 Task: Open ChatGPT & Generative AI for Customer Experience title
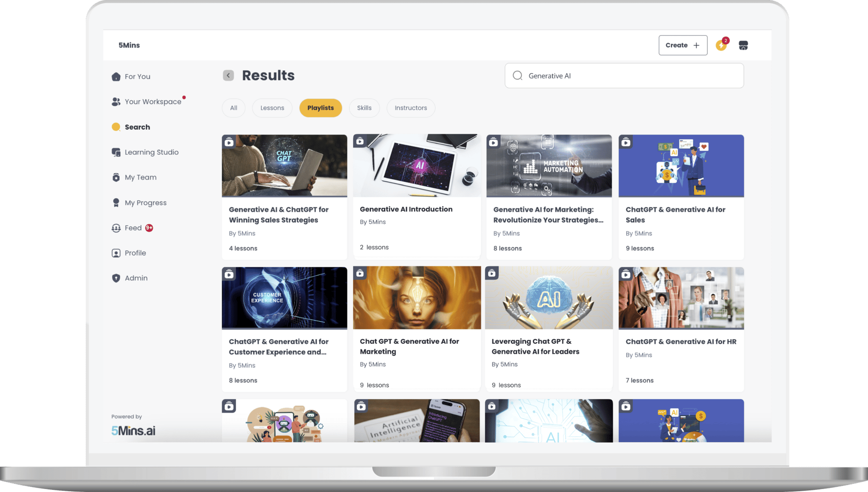[279, 347]
